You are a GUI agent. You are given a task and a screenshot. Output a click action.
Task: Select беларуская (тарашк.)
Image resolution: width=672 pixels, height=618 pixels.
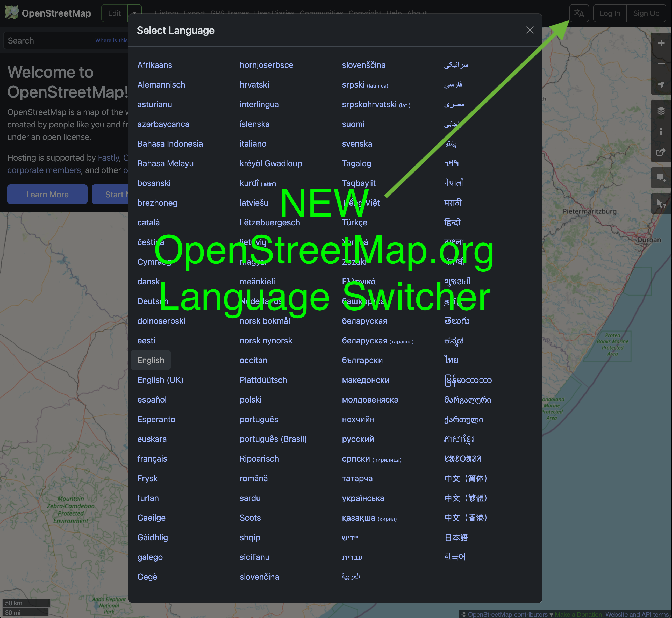click(378, 340)
